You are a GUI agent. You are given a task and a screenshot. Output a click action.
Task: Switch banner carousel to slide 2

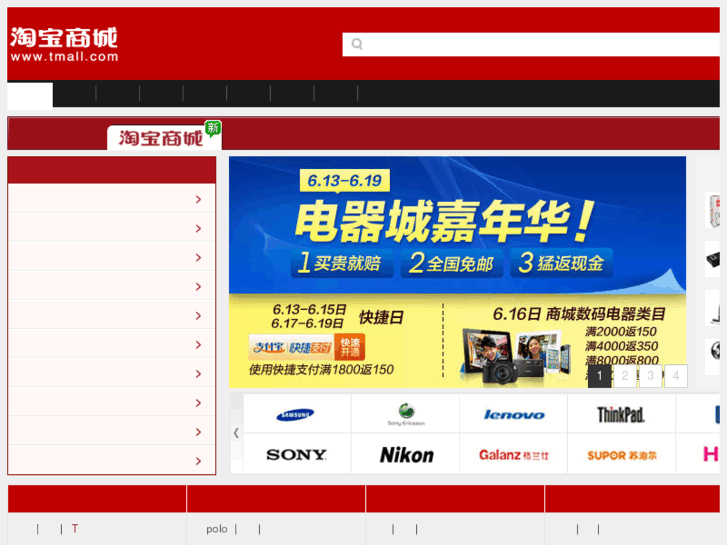coord(625,375)
